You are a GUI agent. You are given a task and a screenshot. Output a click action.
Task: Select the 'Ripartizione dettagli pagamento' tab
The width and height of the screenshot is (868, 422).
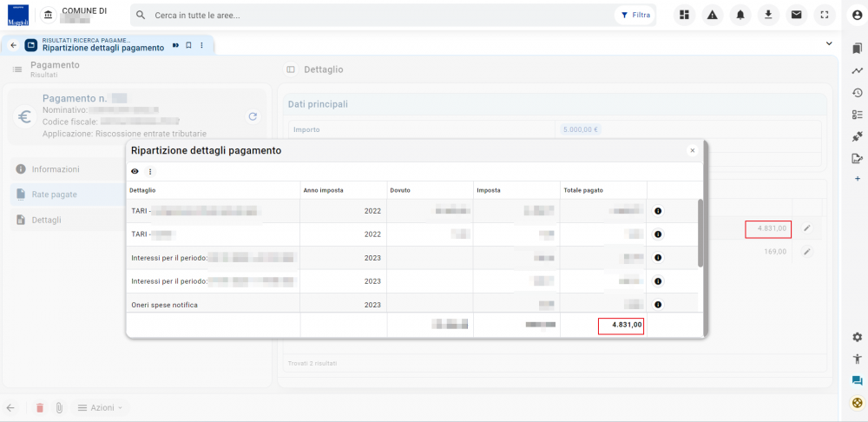[103, 48]
